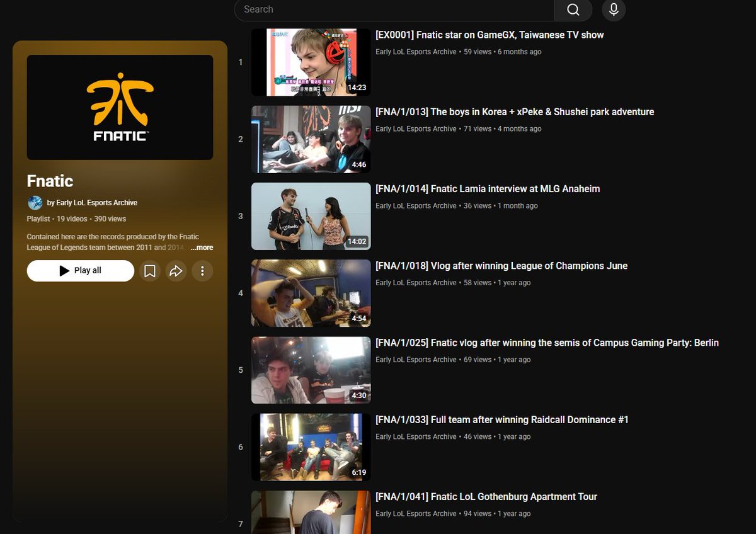Open GameGX Taiwanese TV show video thumbnail
The image size is (756, 534).
click(x=311, y=62)
